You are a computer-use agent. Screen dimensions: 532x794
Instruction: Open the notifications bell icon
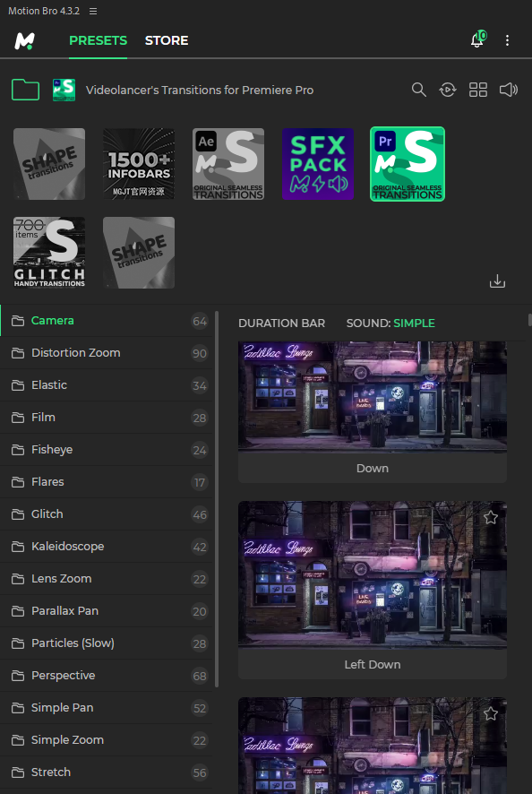tap(478, 39)
